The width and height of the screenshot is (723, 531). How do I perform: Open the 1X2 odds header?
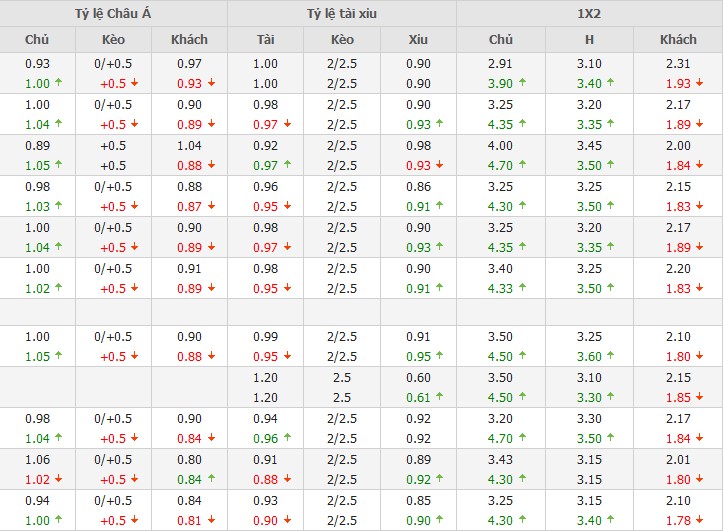tap(589, 13)
